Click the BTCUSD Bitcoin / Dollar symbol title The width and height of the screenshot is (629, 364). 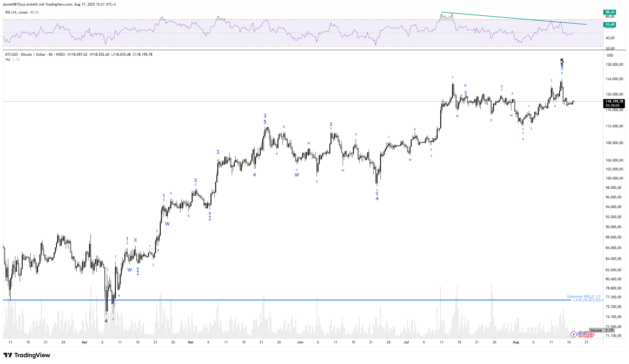point(25,55)
